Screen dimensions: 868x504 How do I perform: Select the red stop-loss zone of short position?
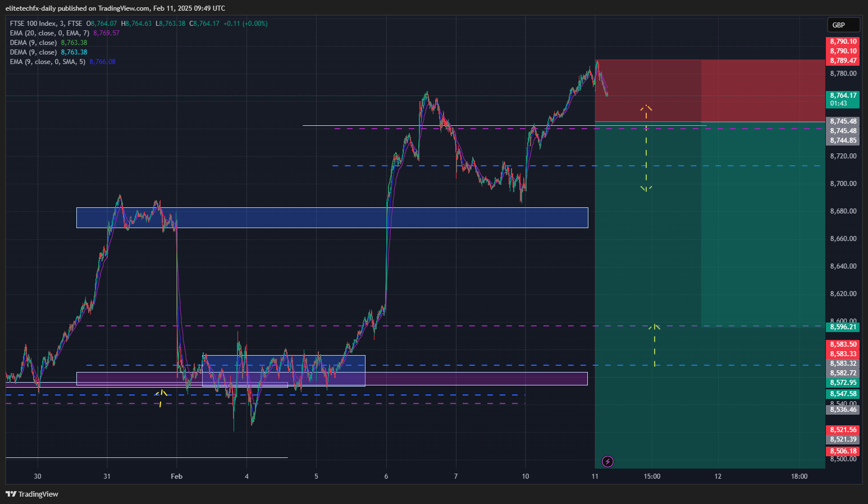pyautogui.click(x=710, y=91)
